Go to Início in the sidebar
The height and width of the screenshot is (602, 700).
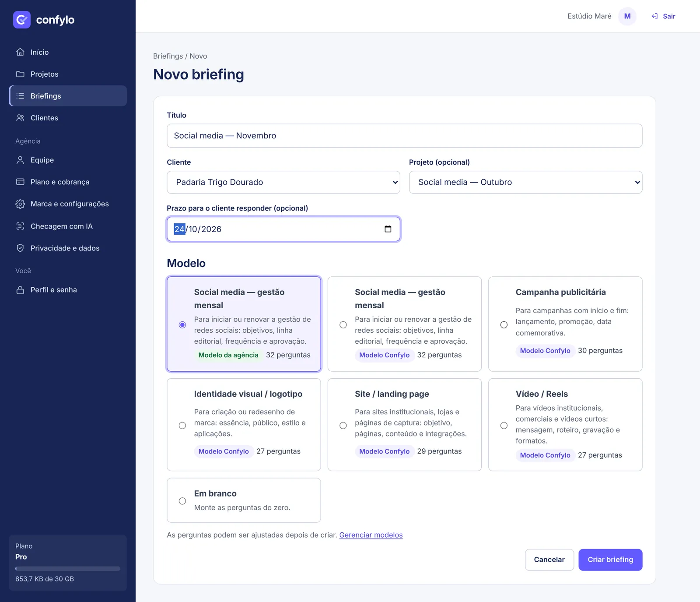[x=68, y=52]
